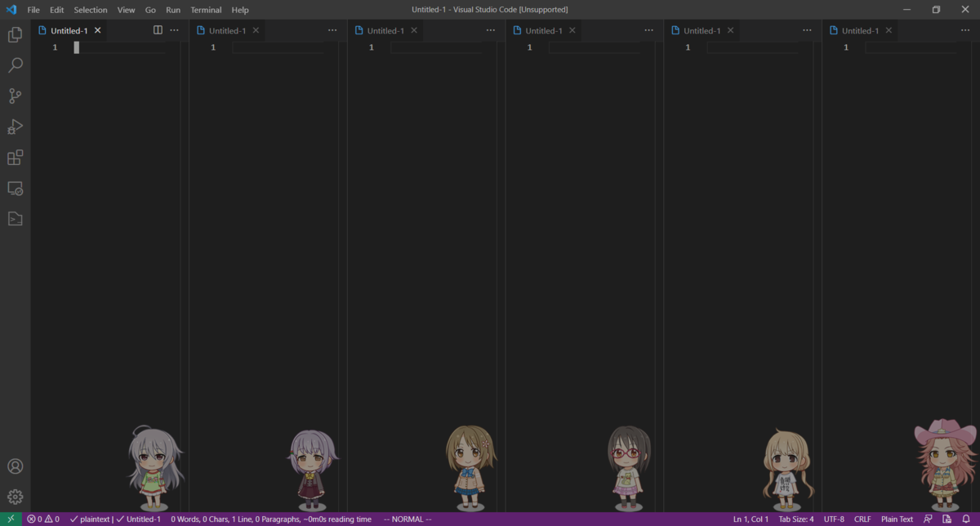This screenshot has height=526, width=980.
Task: Click the terminal-style icon in activity bar
Action: click(x=15, y=219)
